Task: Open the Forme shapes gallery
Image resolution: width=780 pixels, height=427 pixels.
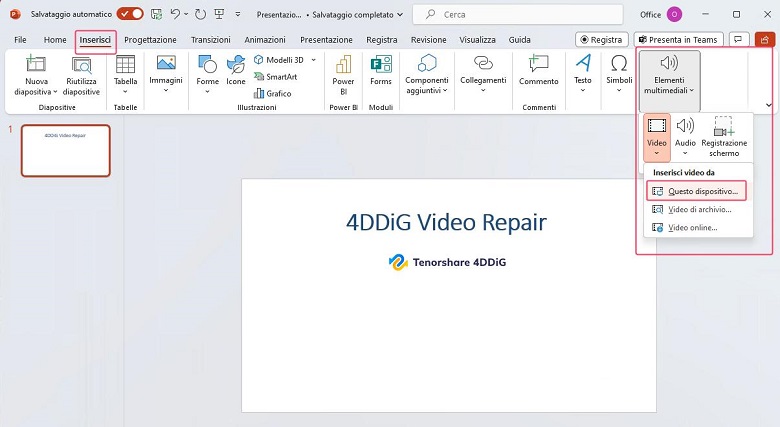Action: [207, 75]
